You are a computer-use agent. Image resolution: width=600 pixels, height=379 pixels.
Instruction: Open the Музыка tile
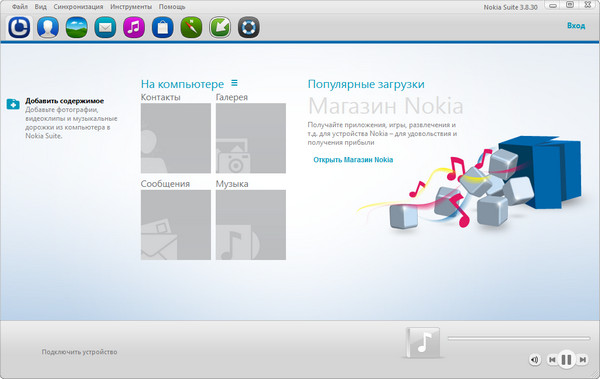pos(251,225)
